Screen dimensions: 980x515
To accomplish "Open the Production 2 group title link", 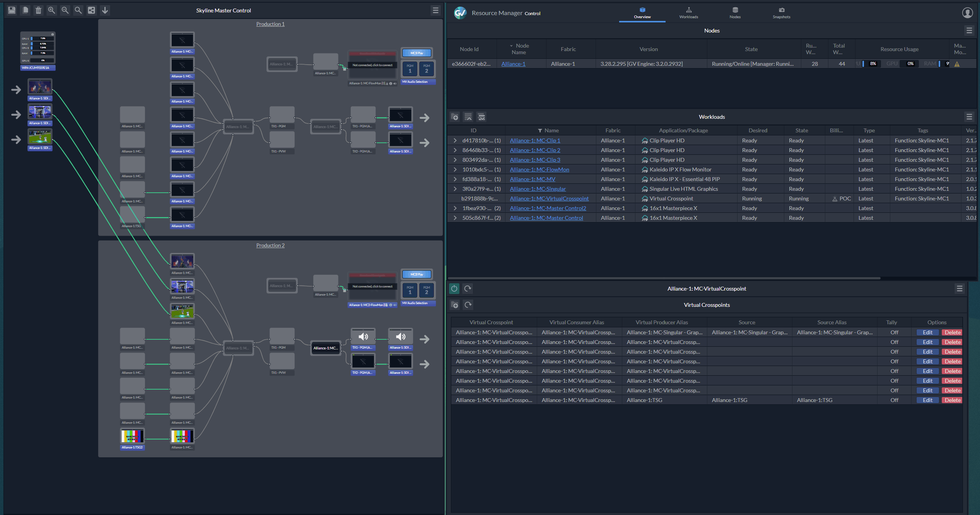I will pyautogui.click(x=270, y=245).
